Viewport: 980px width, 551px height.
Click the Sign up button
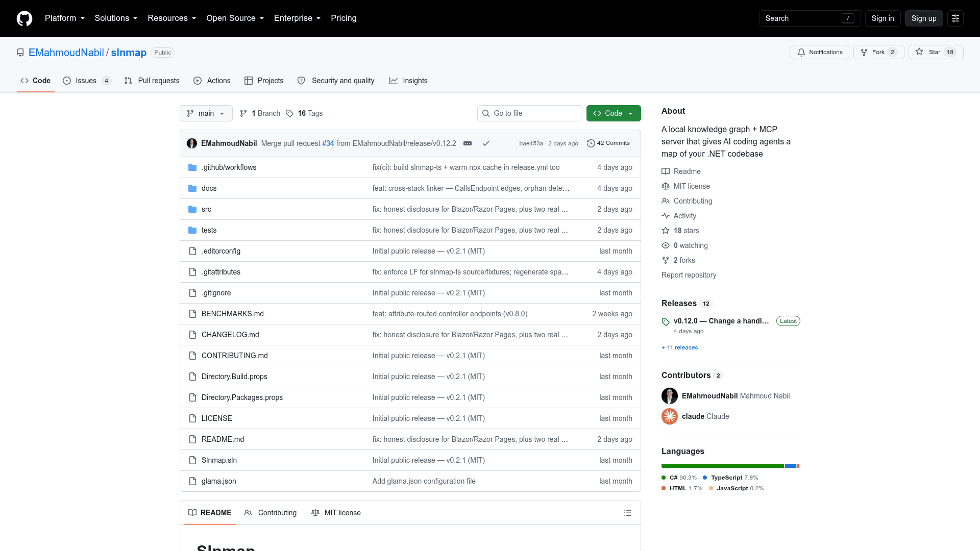924,18
